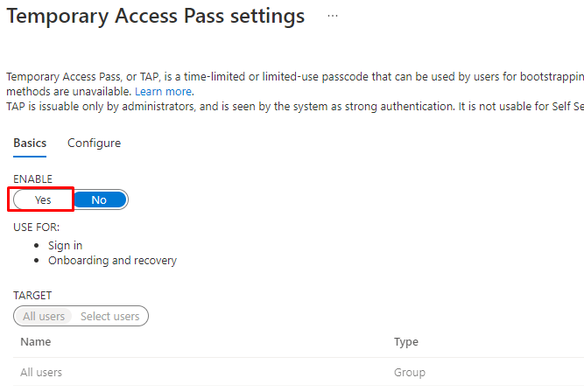Open the more options ellipsis menu
Image resolution: width=584 pixels, height=392 pixels.
332,16
